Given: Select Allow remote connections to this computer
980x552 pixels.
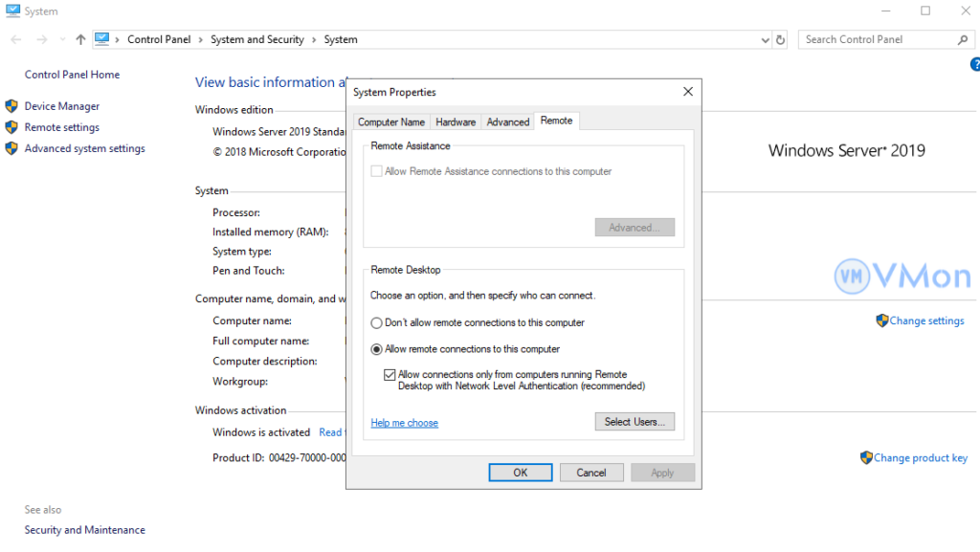Looking at the screenshot, I should coord(377,349).
